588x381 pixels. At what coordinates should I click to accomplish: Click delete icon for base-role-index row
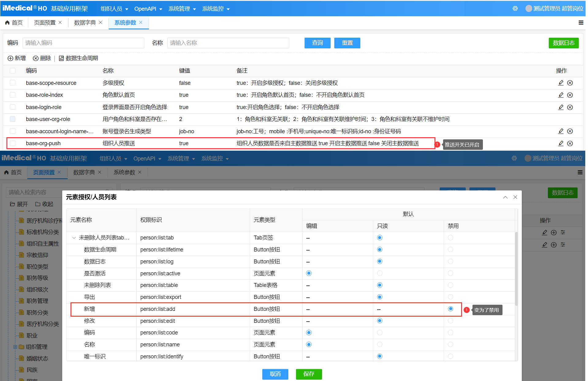click(x=570, y=95)
